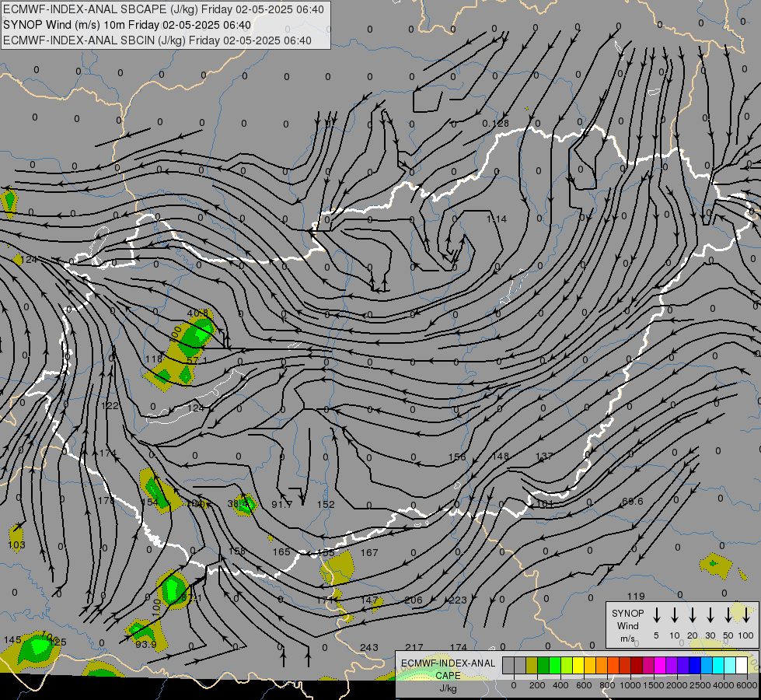Select the olive CAPE legend swatch
Screen dimensions: 761x700
point(532,666)
